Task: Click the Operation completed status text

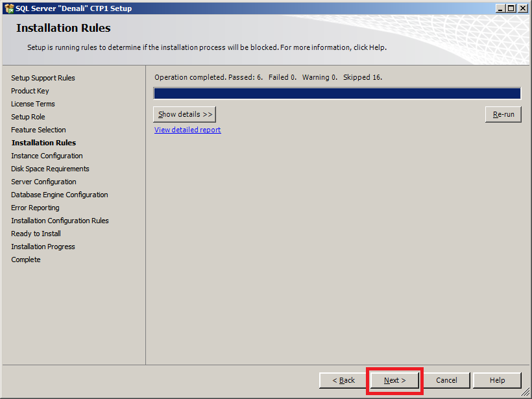Action: (269, 77)
